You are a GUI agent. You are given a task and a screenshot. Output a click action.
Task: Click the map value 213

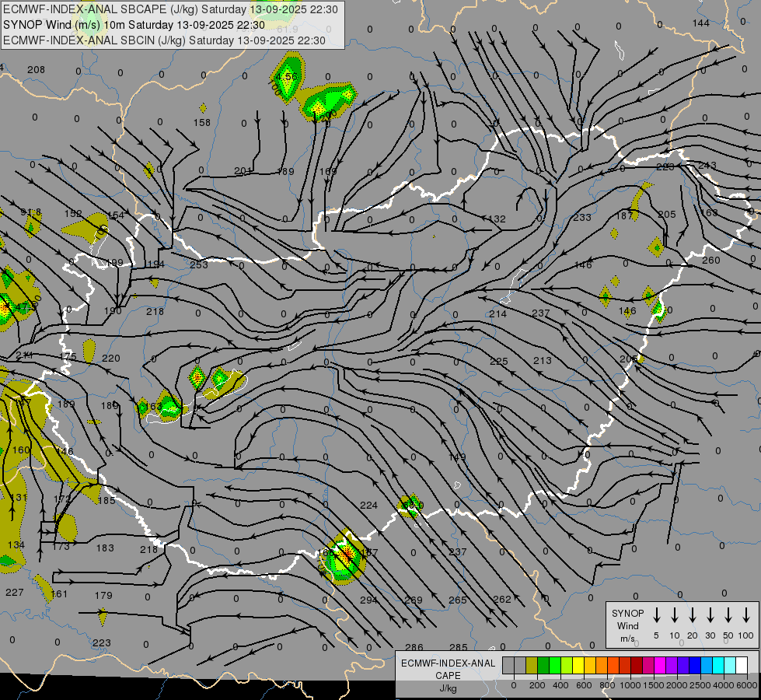coord(542,360)
